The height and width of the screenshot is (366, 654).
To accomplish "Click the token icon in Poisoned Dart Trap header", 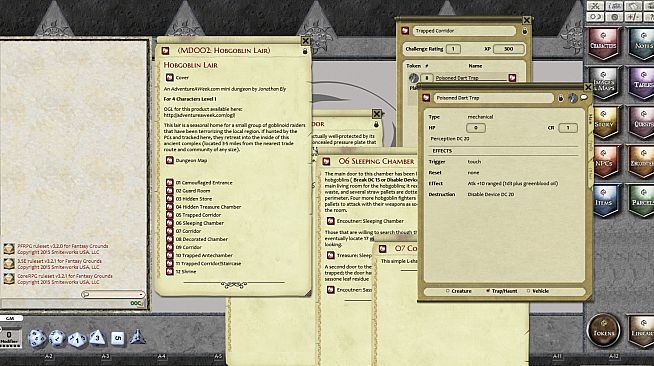I will (573, 98).
